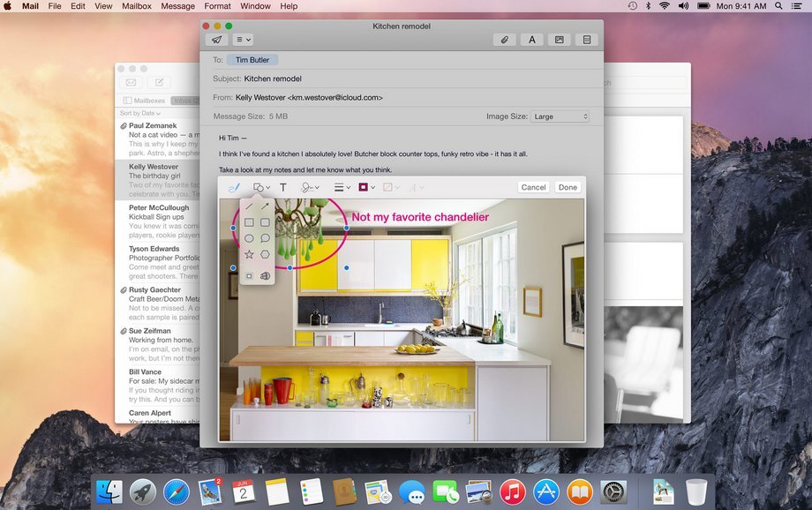Screen dimensions: 812x510
Task: Open the border color swatch in Markup toolbar
Action: point(365,187)
